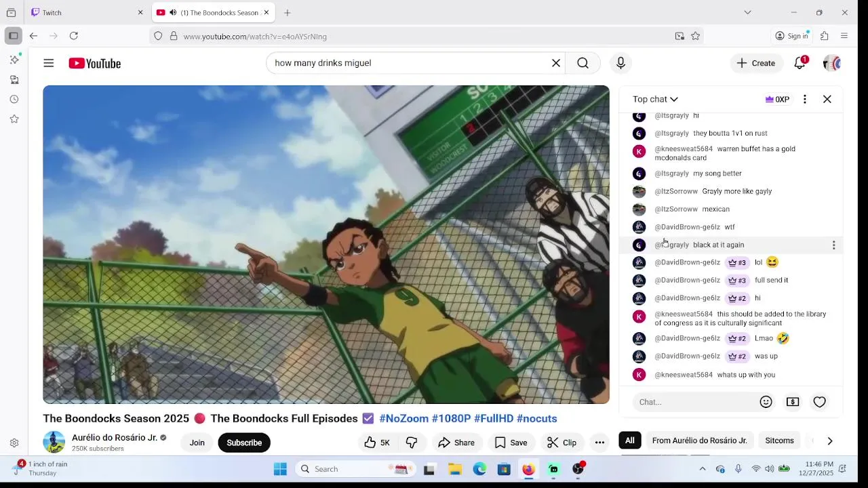Open a new browser tab
Screen dimensions: 868x488
(x=288, y=12)
